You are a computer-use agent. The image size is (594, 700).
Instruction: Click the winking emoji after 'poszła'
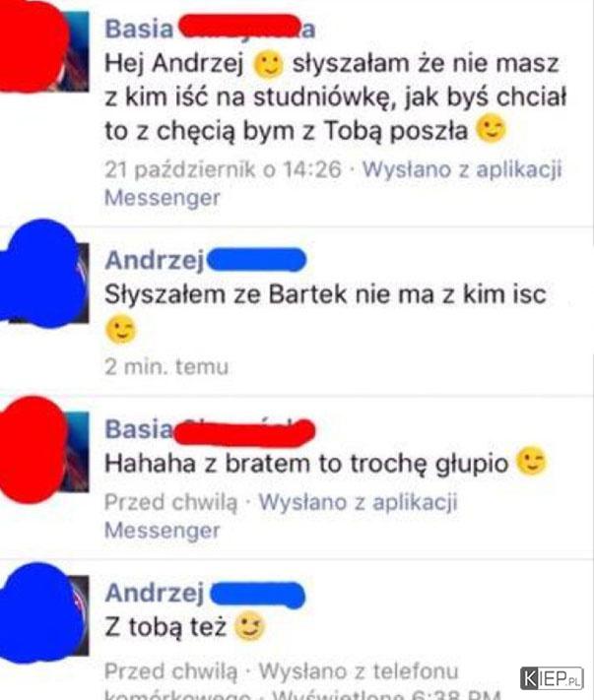[491, 129]
